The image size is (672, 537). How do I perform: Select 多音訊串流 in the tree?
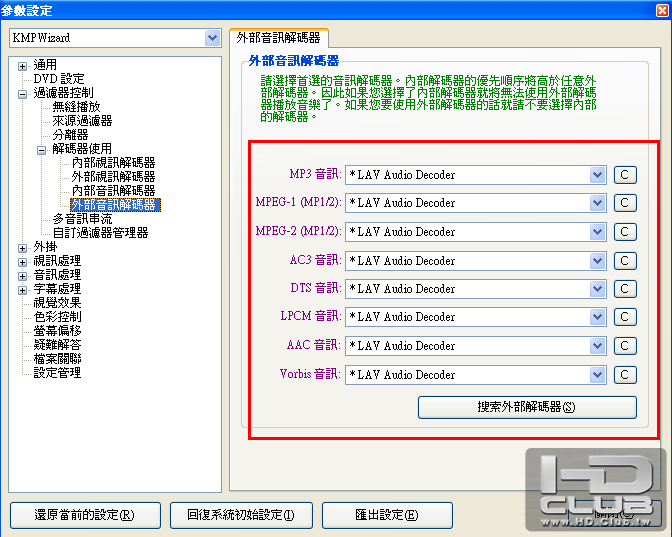tap(82, 219)
